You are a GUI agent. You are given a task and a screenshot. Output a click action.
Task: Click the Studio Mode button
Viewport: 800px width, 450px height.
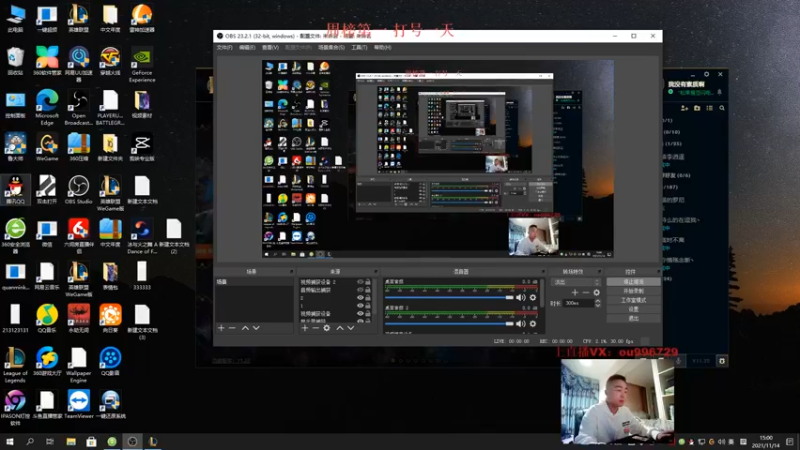(x=633, y=300)
